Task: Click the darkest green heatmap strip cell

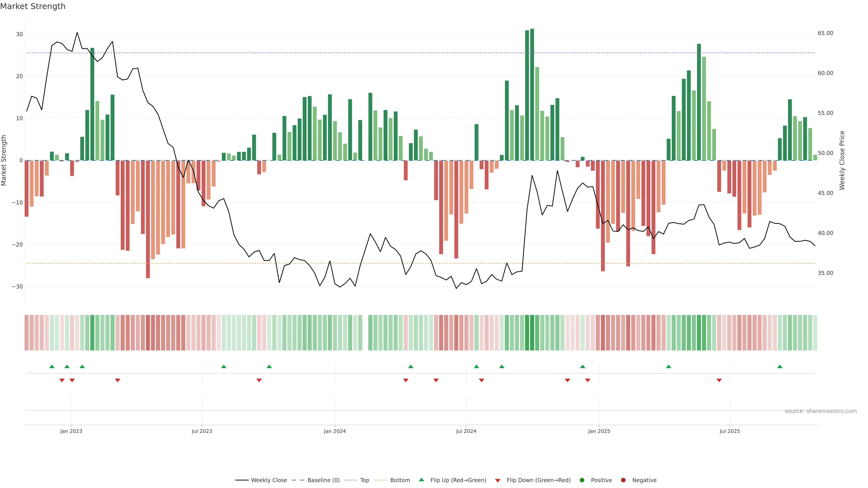Action: coord(532,333)
